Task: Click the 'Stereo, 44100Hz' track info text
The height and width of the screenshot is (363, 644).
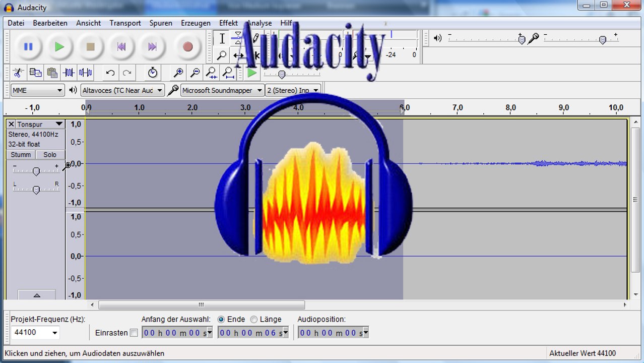Action: tap(33, 135)
